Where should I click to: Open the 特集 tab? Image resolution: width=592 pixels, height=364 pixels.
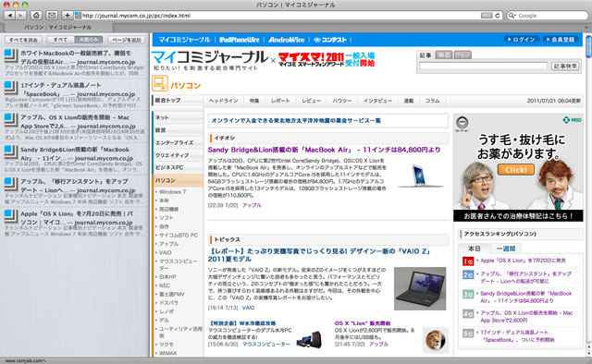click(x=254, y=101)
